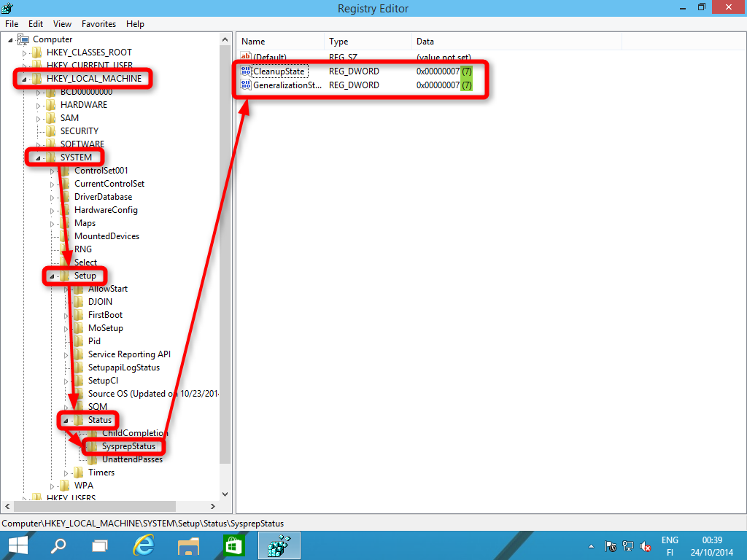Sort values by Data column header

pyautogui.click(x=517, y=42)
